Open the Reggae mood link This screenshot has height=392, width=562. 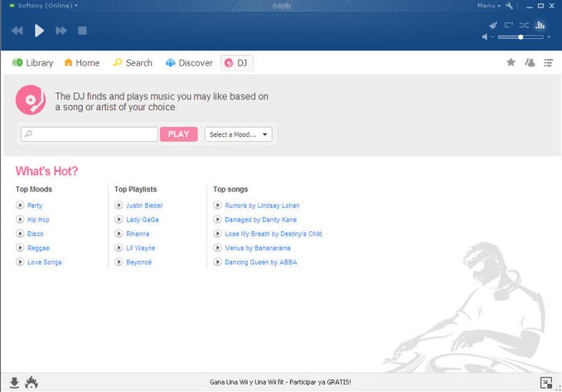38,248
